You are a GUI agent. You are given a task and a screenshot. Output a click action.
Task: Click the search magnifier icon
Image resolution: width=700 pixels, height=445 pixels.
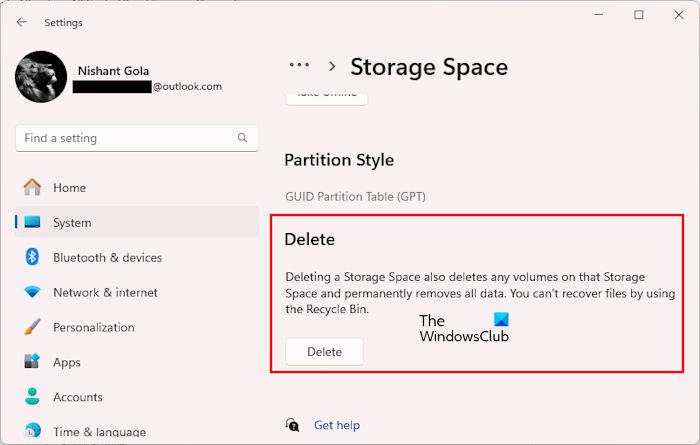[243, 138]
